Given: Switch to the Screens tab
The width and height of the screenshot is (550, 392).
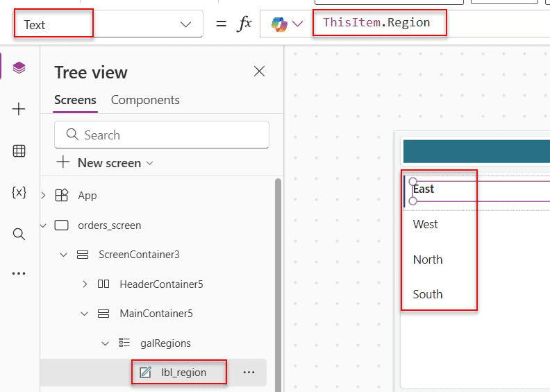Looking at the screenshot, I should [75, 100].
